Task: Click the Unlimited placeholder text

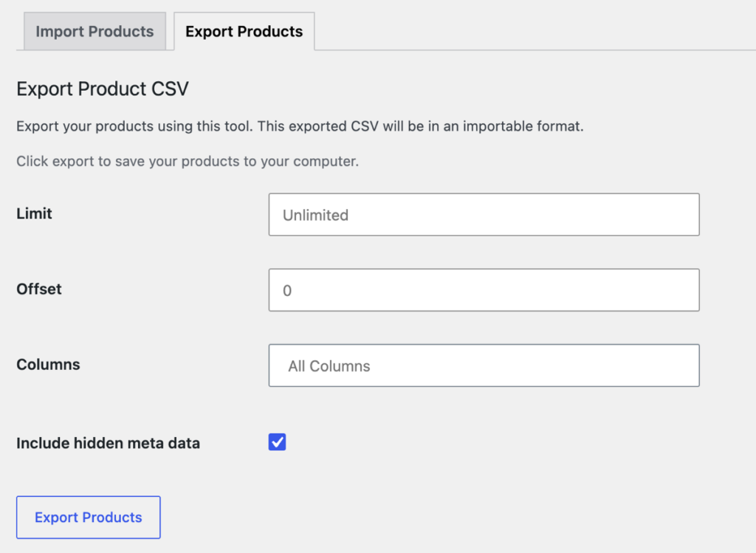Action: [315, 215]
